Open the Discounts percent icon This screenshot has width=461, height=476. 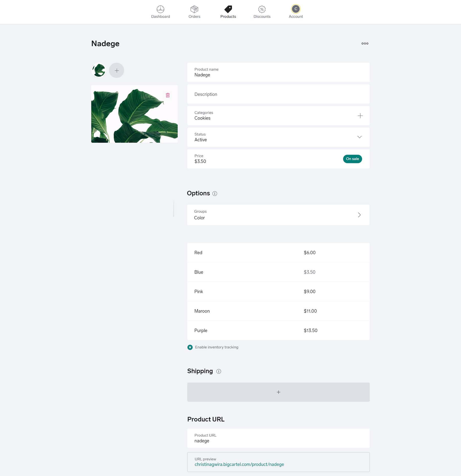[x=262, y=9]
